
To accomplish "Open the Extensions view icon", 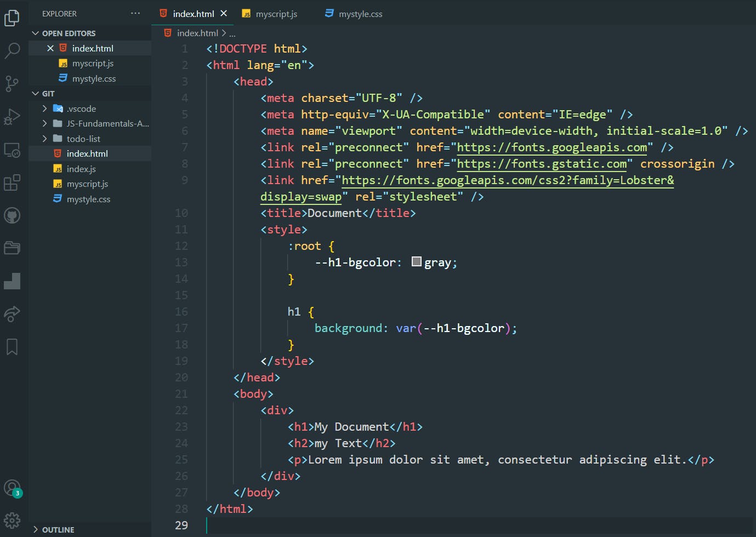I will click(12, 182).
